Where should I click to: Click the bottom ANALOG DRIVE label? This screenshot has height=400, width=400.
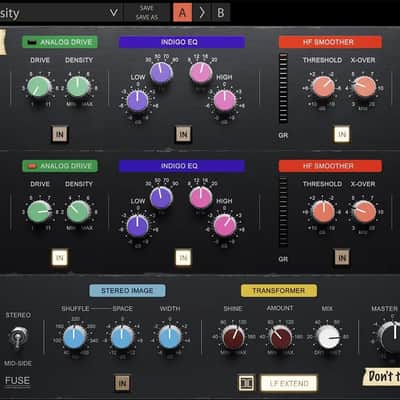pyautogui.click(x=60, y=166)
